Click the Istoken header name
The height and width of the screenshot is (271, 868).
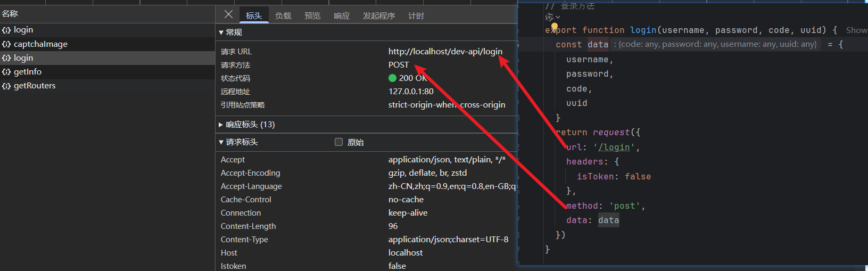click(x=233, y=266)
